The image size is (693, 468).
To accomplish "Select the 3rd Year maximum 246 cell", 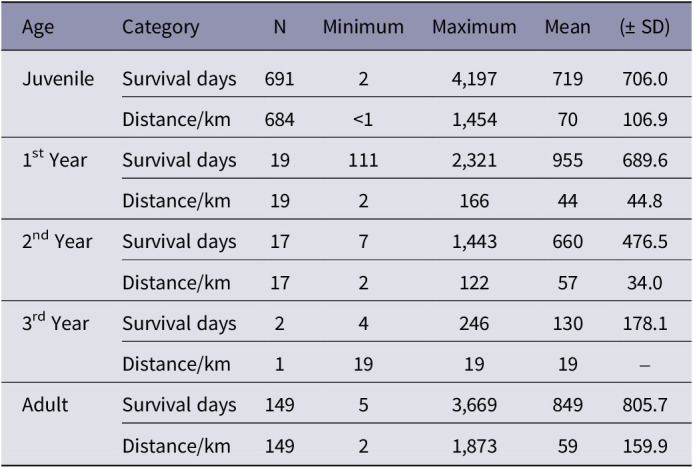I will point(474,323).
